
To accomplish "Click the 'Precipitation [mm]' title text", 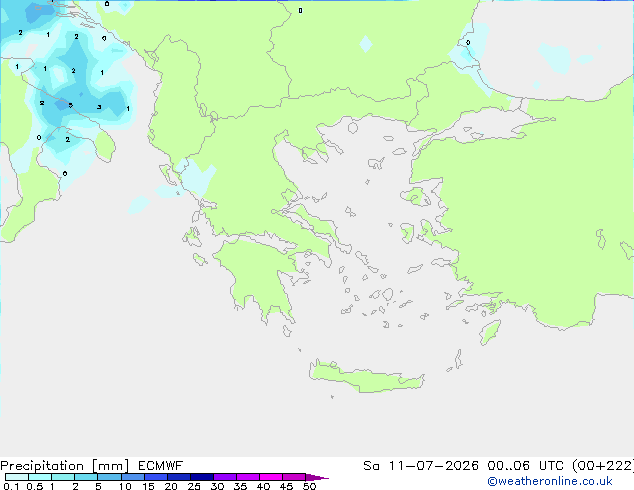I will [65, 466].
